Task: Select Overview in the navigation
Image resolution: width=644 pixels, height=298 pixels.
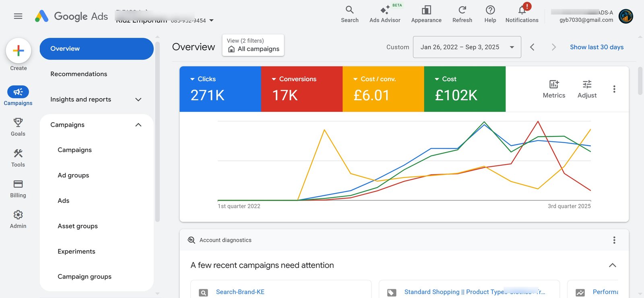Action: 97,49
